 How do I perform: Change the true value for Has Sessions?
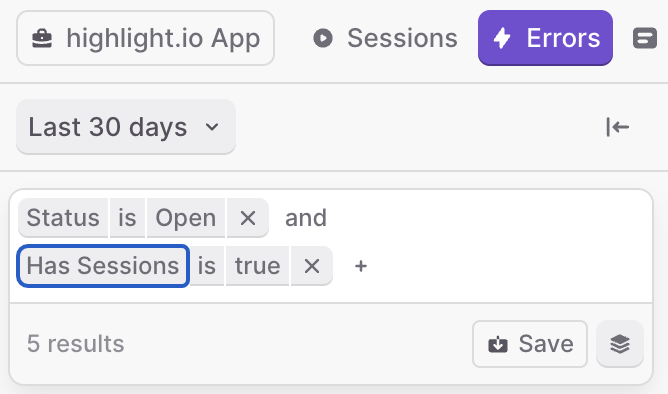point(257,266)
